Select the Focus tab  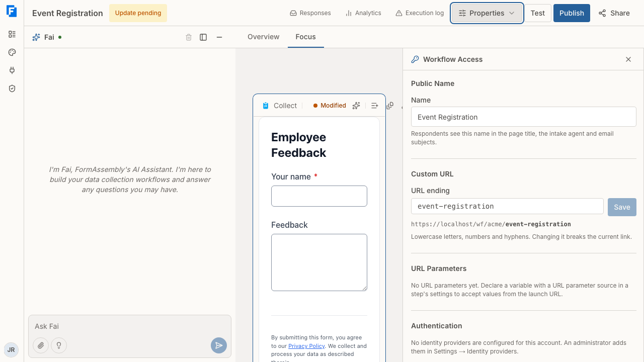click(306, 37)
